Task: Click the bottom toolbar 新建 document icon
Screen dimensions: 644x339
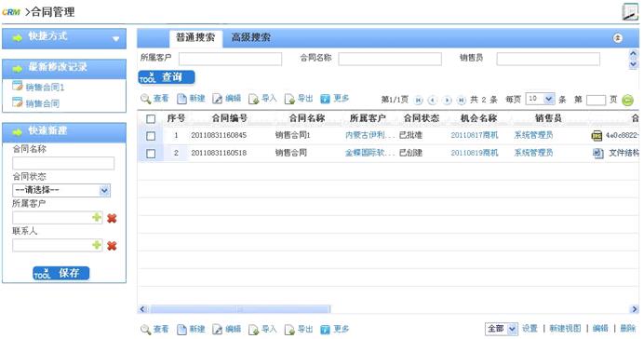Action: point(181,329)
